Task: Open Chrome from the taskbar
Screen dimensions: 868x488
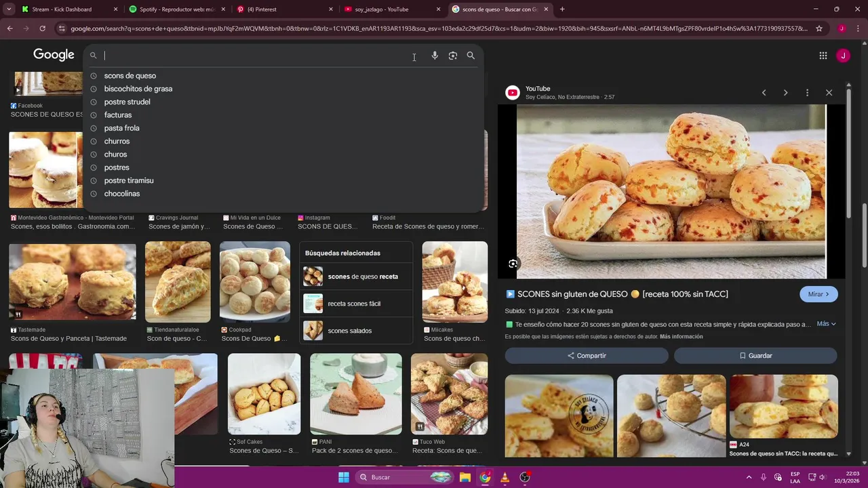Action: [x=485, y=477]
